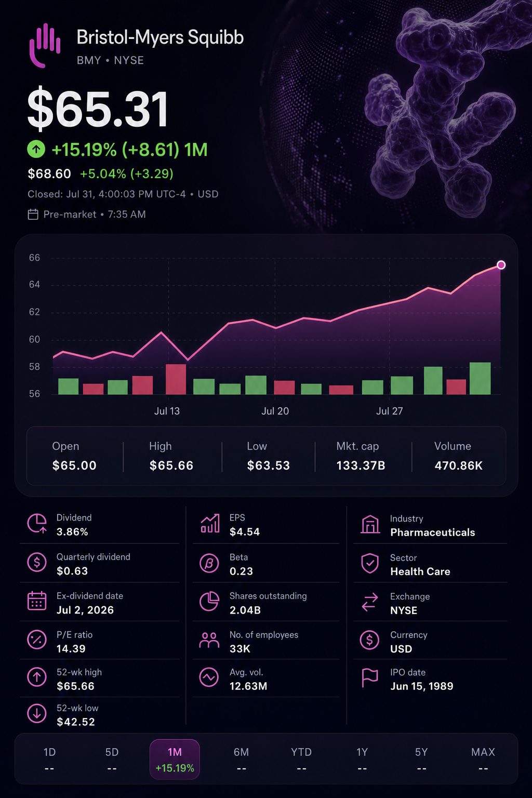Click the +5.04% (+3.29) pre-market change
Image resolution: width=532 pixels, height=798 pixels.
click(127, 174)
